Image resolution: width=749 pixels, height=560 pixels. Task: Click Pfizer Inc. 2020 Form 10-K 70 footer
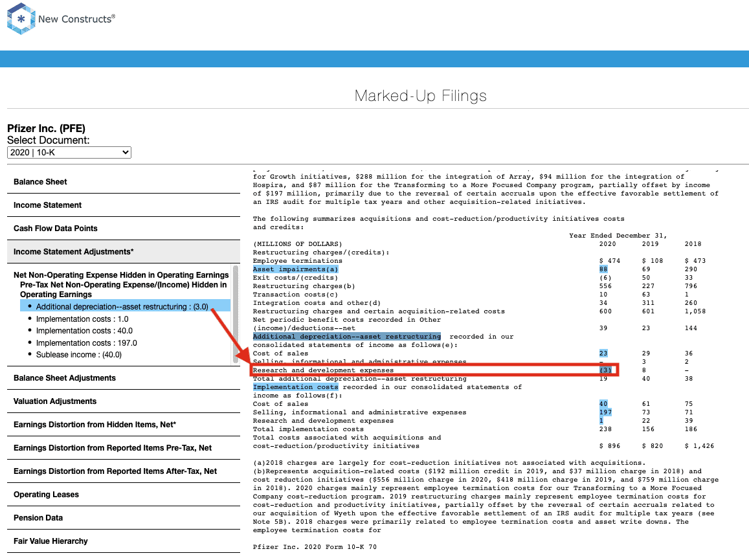point(315,547)
